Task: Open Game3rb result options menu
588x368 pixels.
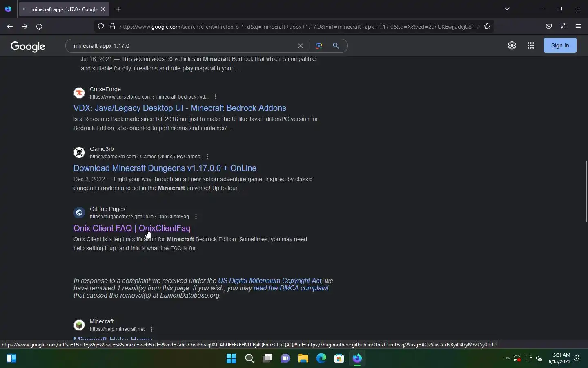Action: click(x=207, y=157)
